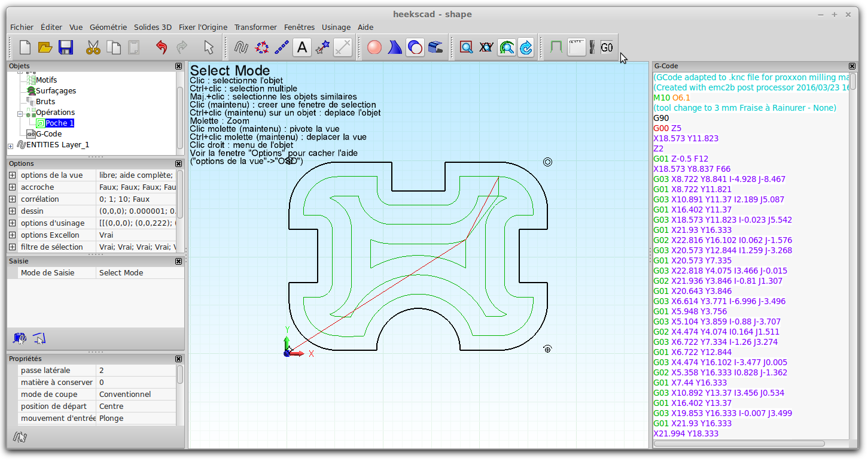Open folder icon in toolbar
This screenshot has width=868, height=461.
click(45, 47)
